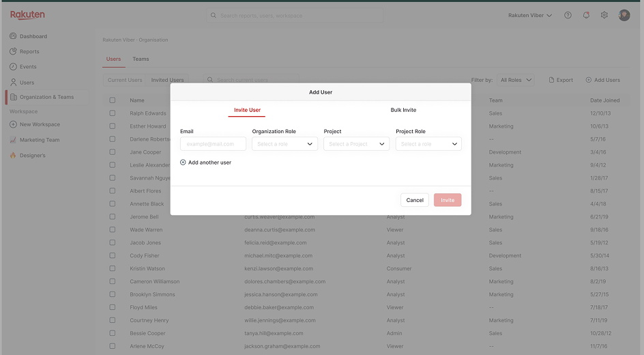
Task: Open the settings gear icon
Action: tap(604, 15)
